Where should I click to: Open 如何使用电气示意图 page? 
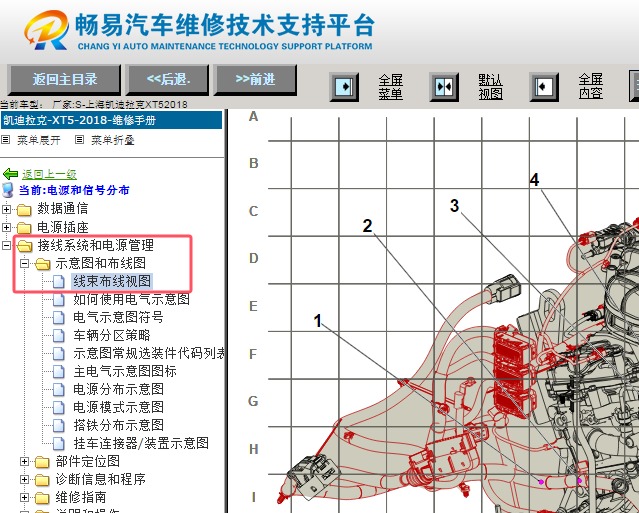131,299
